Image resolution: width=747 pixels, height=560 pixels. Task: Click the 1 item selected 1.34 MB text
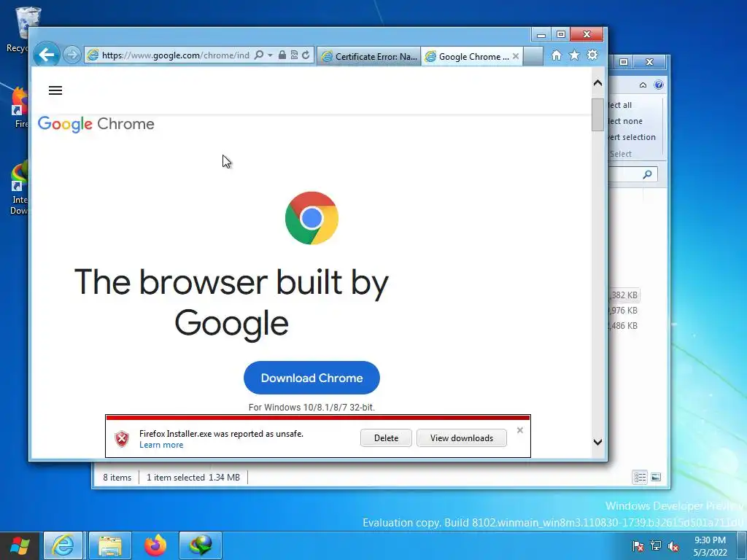[x=193, y=477]
